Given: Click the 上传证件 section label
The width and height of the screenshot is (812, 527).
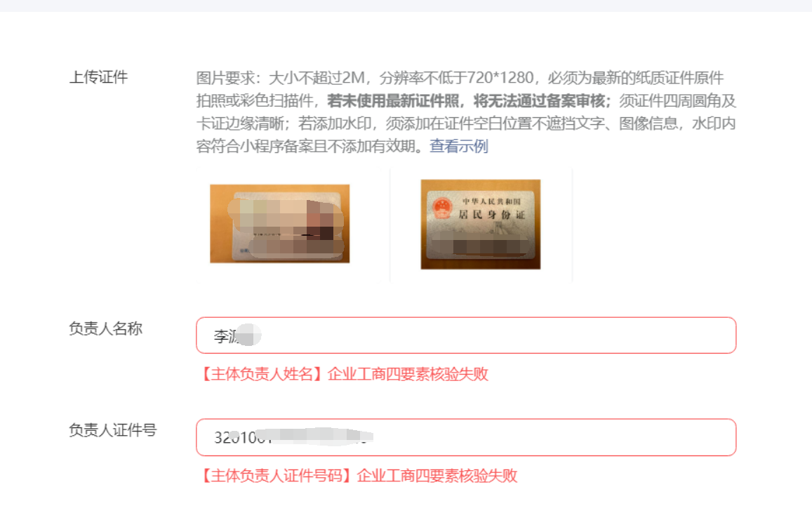Looking at the screenshot, I should click(98, 77).
